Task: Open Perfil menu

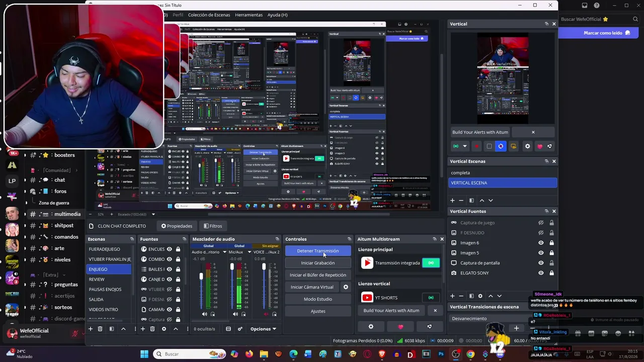Action: click(178, 15)
